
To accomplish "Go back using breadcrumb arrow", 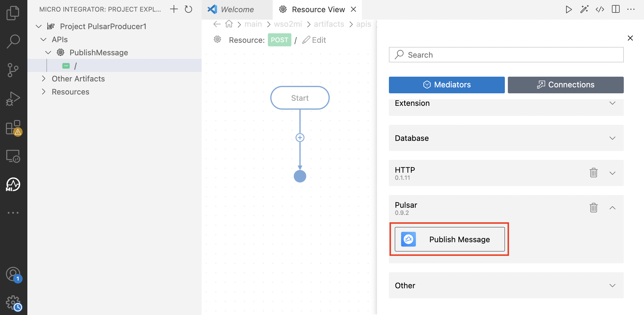I will [217, 24].
